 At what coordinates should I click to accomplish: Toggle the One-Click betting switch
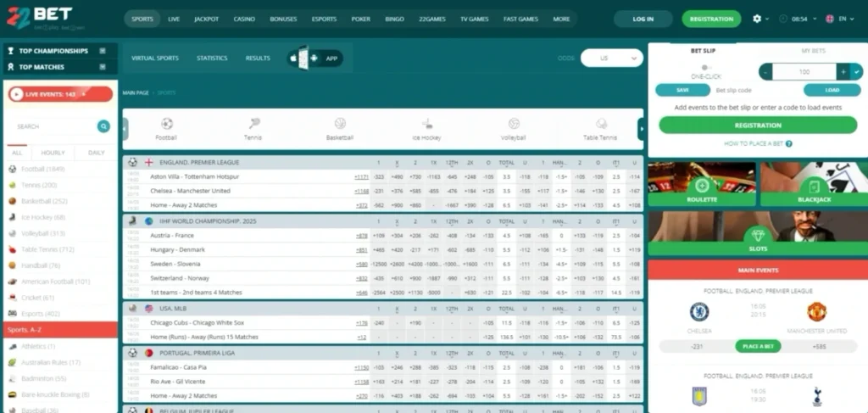point(706,68)
